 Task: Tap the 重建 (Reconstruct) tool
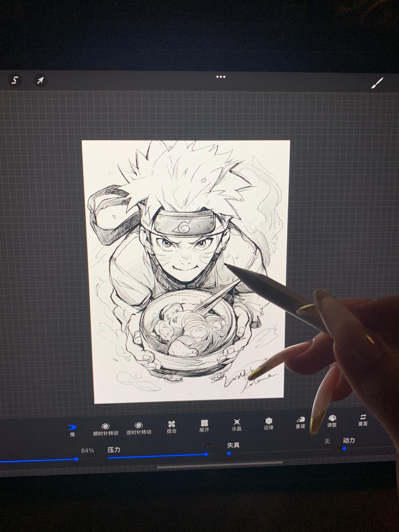[x=300, y=423]
